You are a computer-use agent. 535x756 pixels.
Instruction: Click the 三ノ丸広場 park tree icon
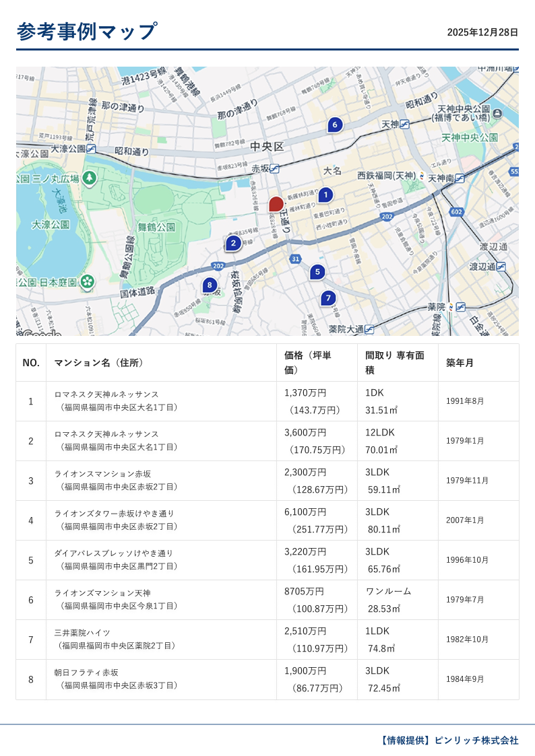89,178
